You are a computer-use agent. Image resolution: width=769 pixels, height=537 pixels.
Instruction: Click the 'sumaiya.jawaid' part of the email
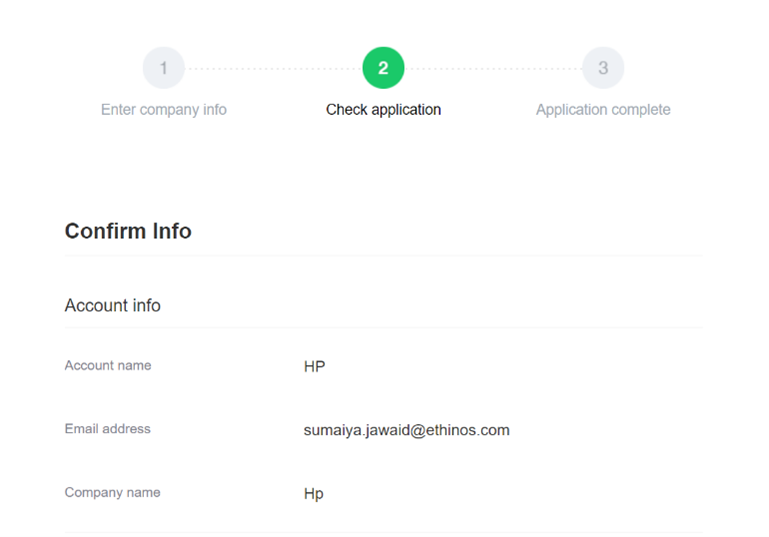pos(350,430)
